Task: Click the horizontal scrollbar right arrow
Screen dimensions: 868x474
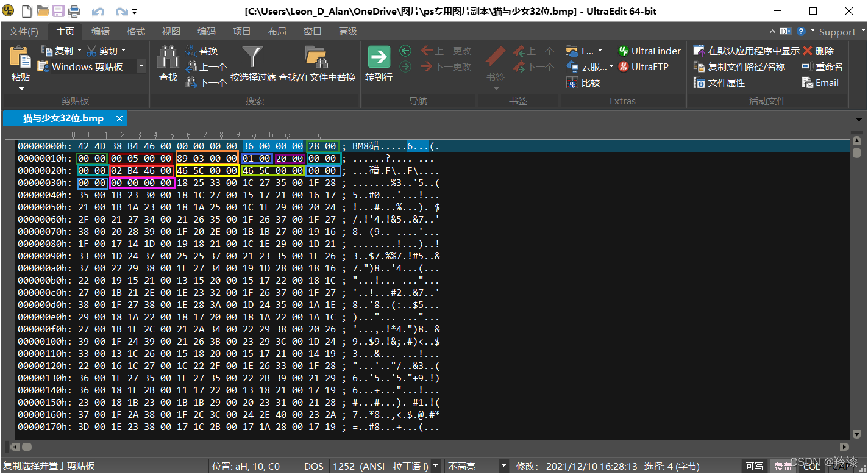Action: point(844,447)
